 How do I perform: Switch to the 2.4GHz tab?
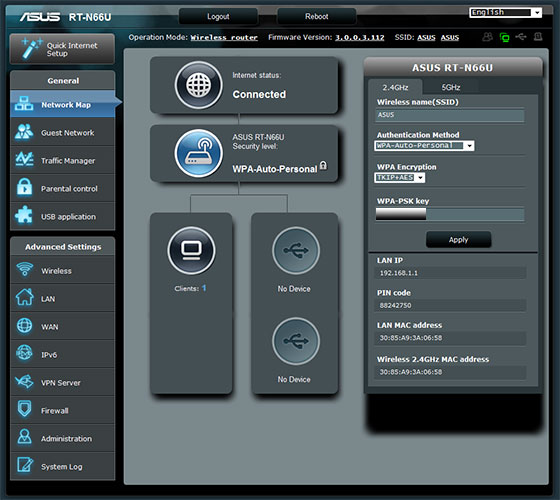(x=395, y=87)
